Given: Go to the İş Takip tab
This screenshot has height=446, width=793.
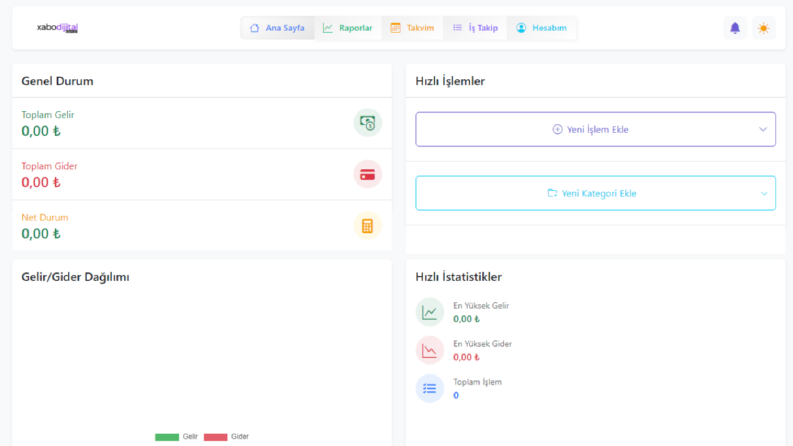Looking at the screenshot, I should coord(475,28).
